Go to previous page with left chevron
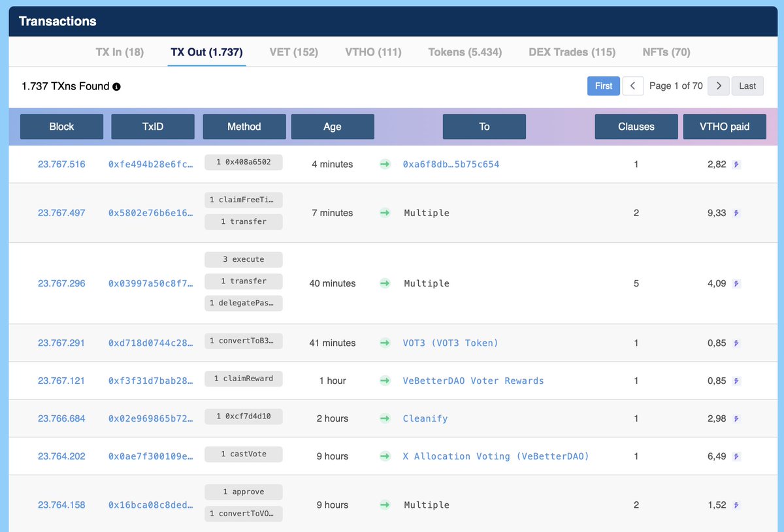The width and height of the screenshot is (784, 532). tap(633, 86)
